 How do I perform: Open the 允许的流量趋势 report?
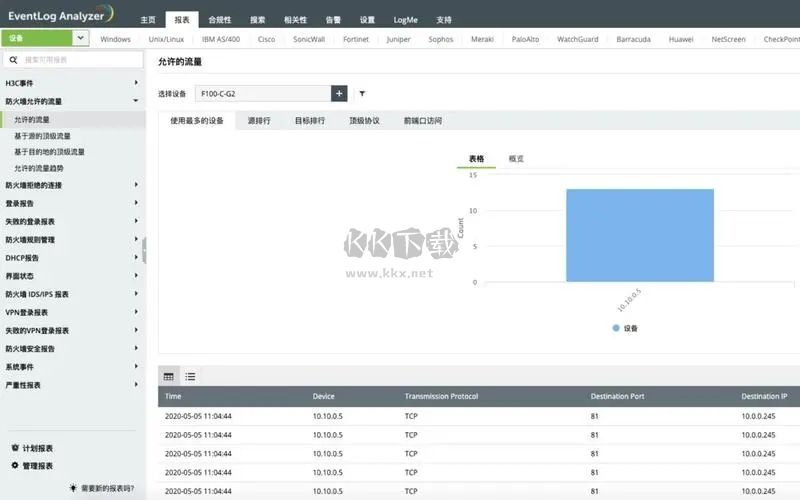coord(39,168)
